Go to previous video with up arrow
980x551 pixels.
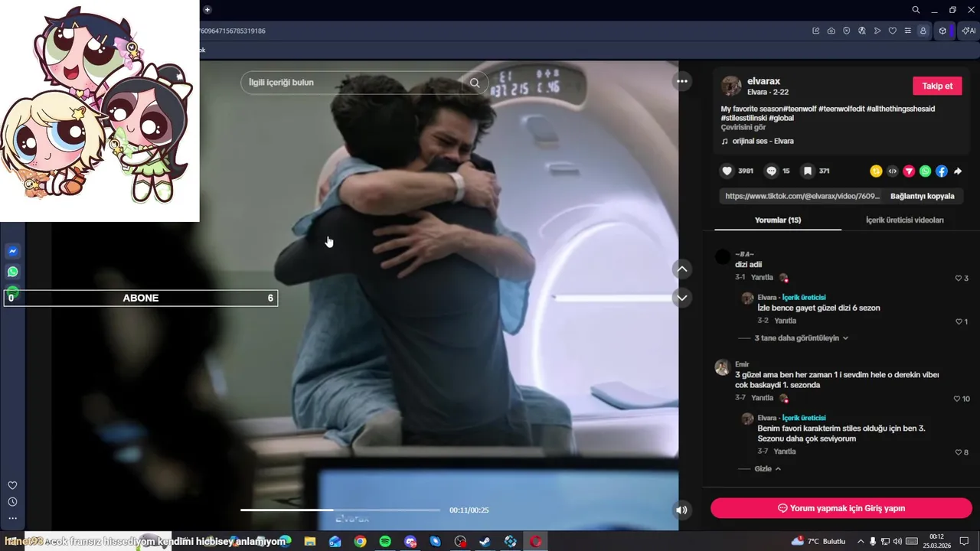pyautogui.click(x=681, y=269)
